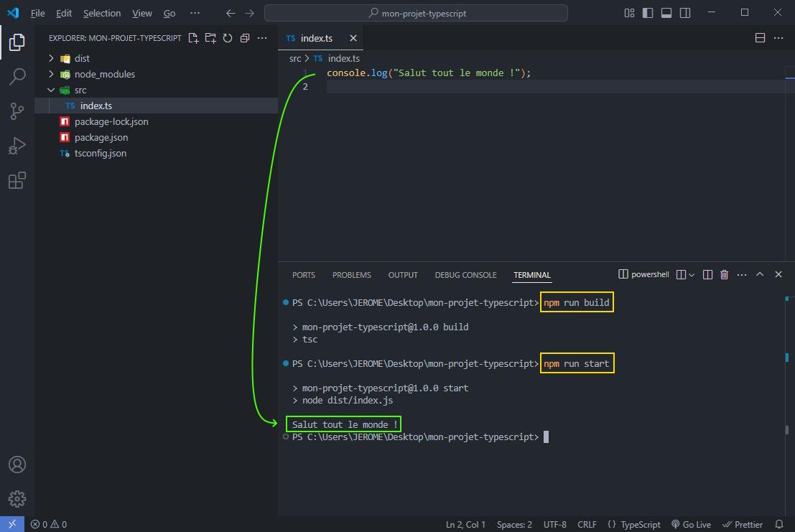Refresh the Explorer file tree
Viewport: 795px width, 532px height.
coord(228,38)
